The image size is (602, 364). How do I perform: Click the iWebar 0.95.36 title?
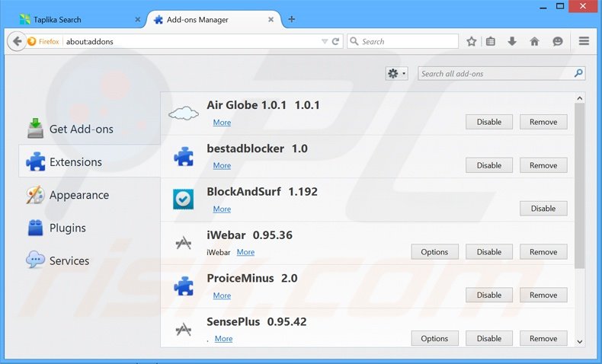(249, 235)
